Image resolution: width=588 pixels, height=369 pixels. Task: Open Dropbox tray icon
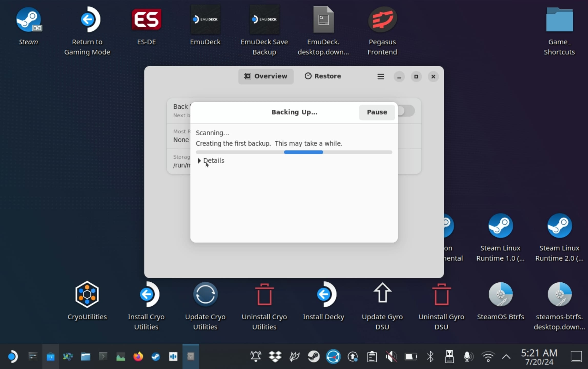(275, 356)
